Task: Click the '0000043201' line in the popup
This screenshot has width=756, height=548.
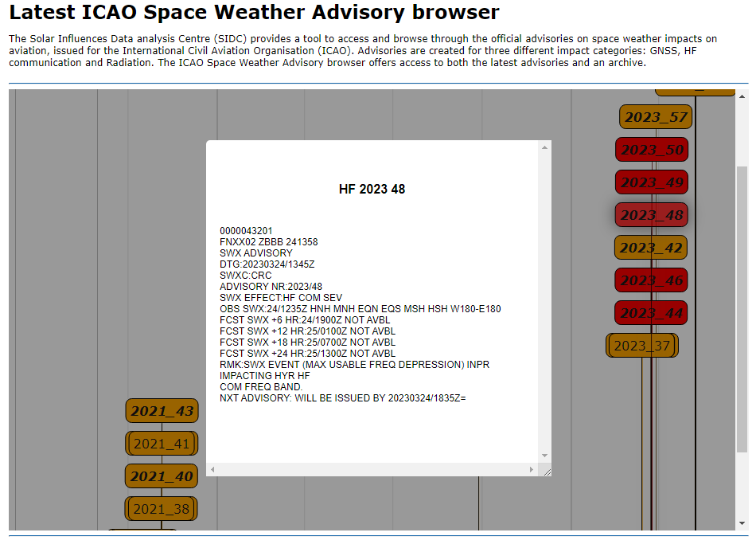Action: coord(246,231)
